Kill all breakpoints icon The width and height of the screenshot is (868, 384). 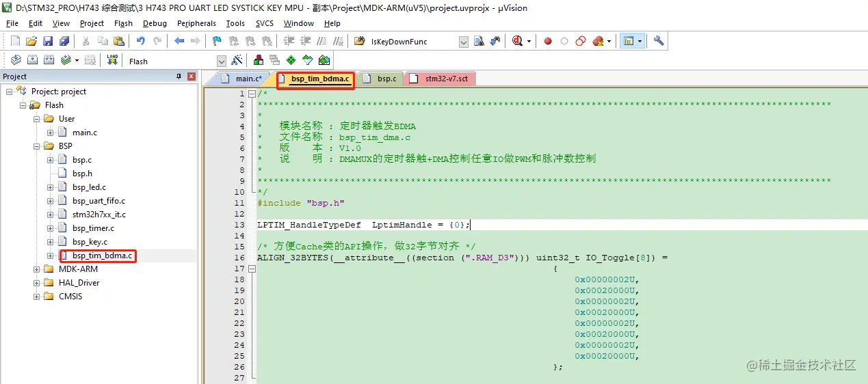(x=598, y=41)
